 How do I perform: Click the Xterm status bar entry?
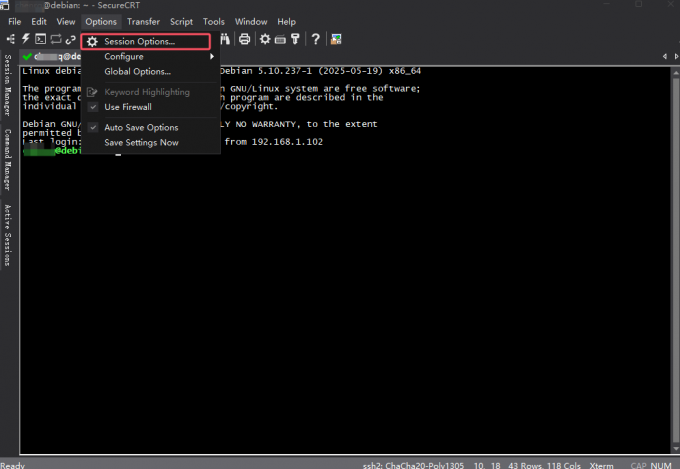click(602, 465)
